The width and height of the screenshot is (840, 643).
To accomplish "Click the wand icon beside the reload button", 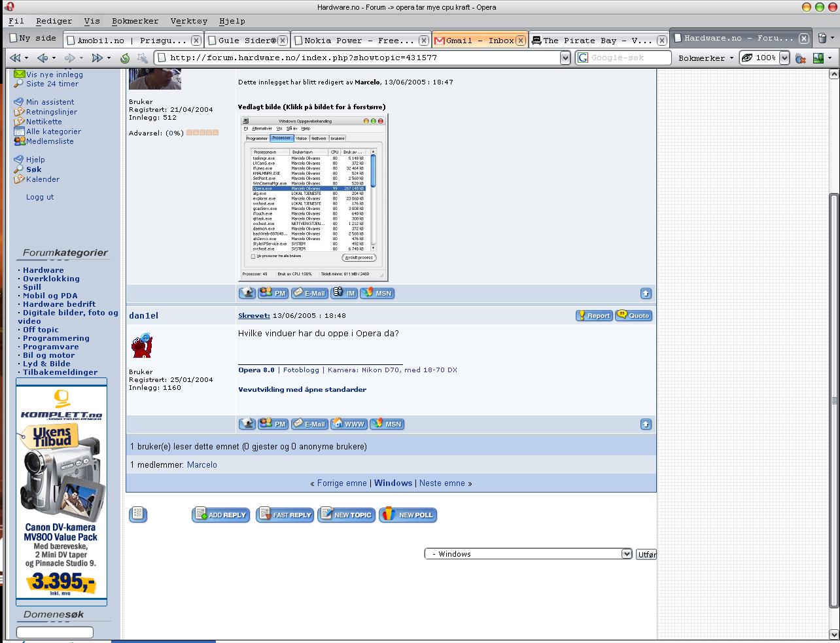I will pos(141,58).
